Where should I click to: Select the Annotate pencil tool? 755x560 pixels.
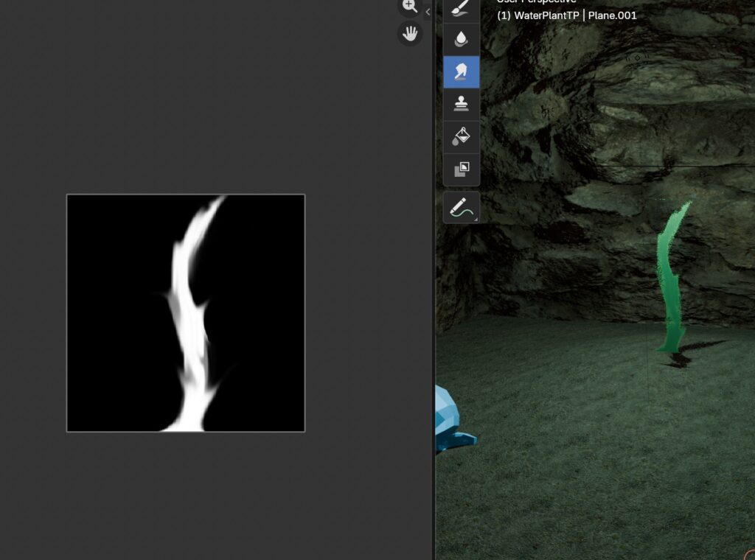click(462, 207)
